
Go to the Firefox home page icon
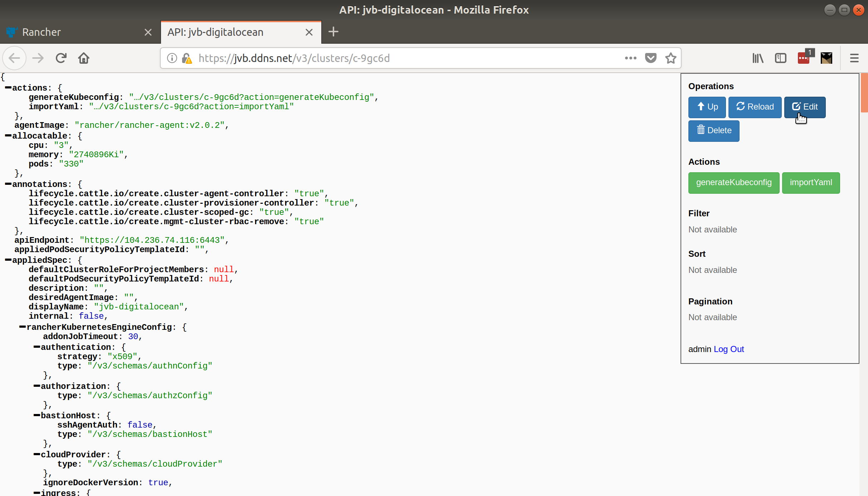[84, 58]
